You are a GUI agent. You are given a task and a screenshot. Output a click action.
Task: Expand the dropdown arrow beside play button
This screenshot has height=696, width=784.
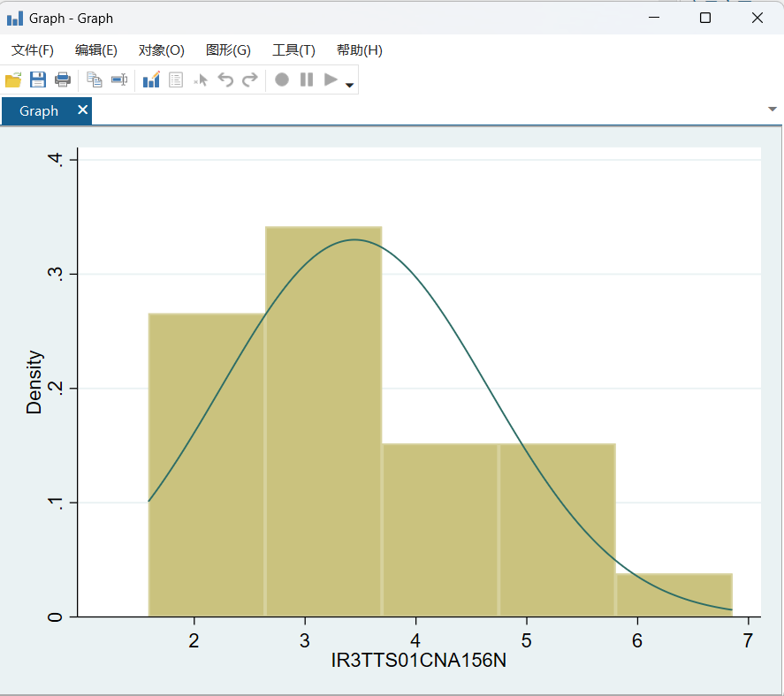coord(350,86)
